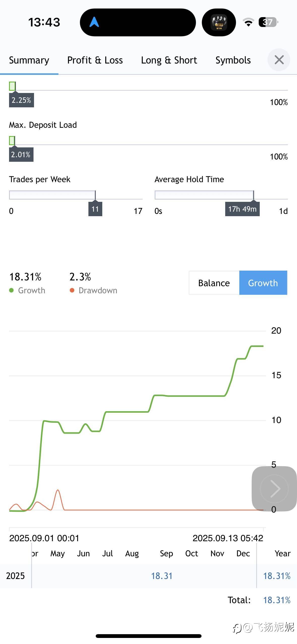Screen dimensions: 297x644
Task: Close the signal statistics panel
Action: [279, 60]
